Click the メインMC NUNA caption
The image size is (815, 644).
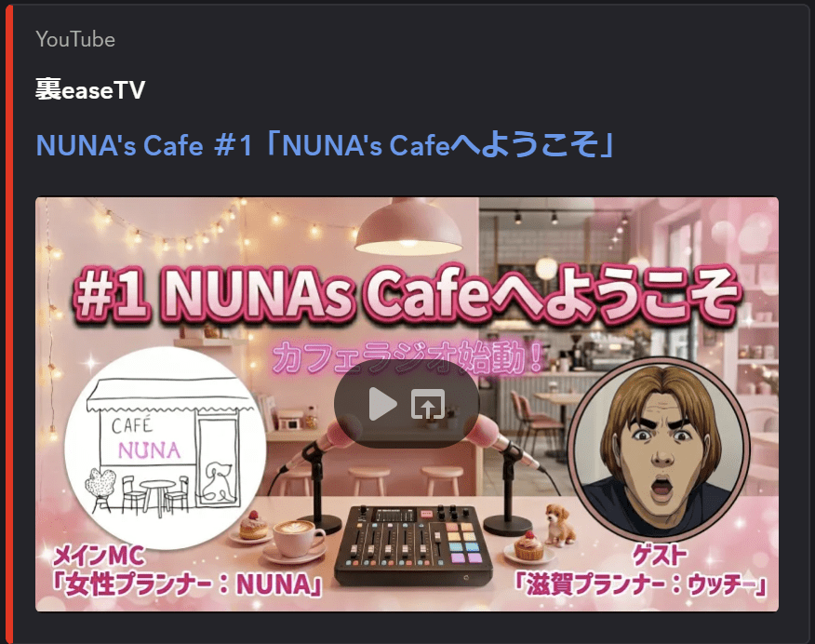point(187,570)
